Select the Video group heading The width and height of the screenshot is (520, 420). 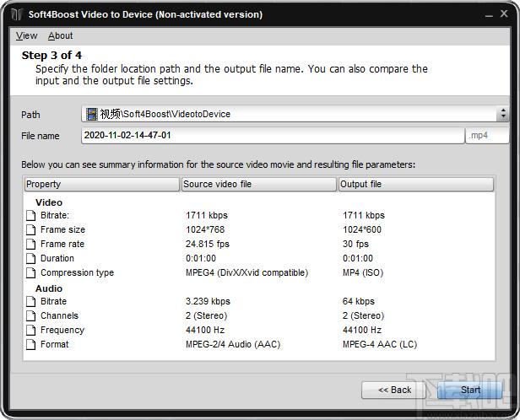49,202
